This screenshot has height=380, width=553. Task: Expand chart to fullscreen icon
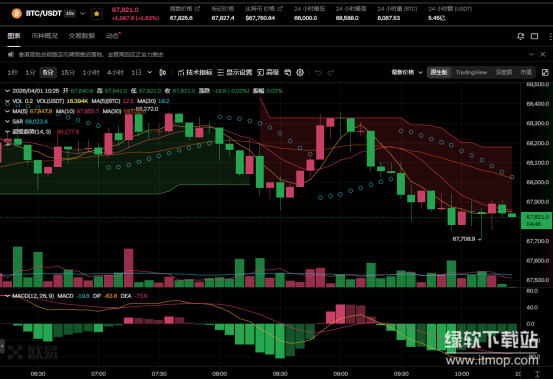click(545, 72)
